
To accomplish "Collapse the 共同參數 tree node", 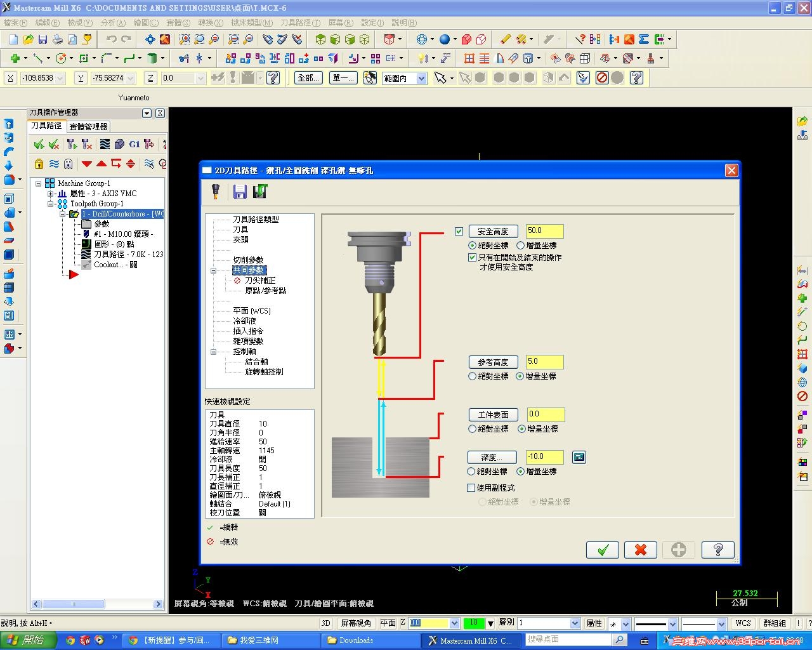I will (214, 270).
